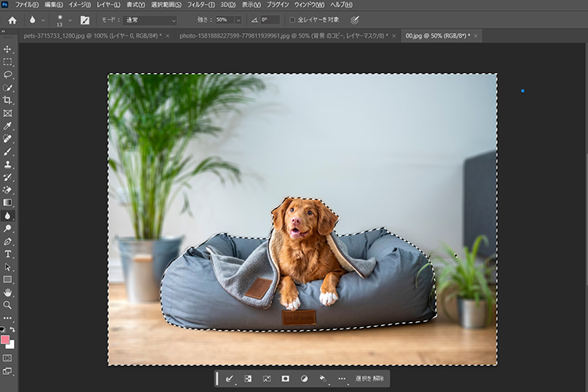The image size is (588, 392).
Task: Open the レイヤー menu
Action: (108, 5)
